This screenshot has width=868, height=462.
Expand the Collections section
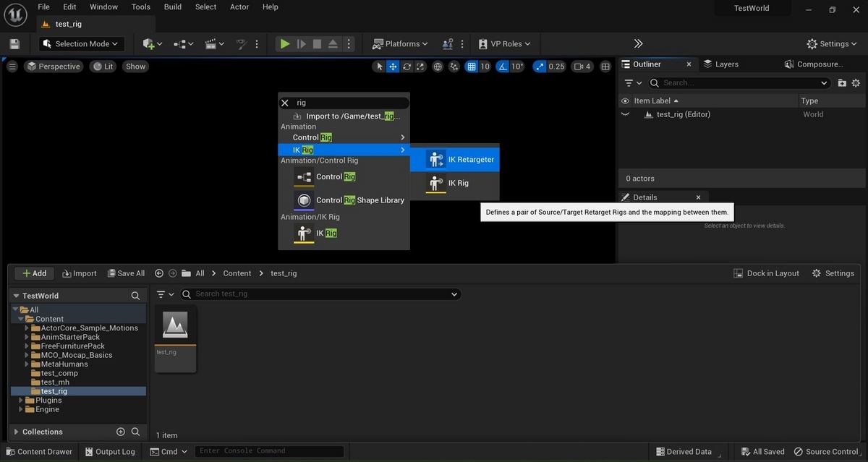tap(17, 432)
